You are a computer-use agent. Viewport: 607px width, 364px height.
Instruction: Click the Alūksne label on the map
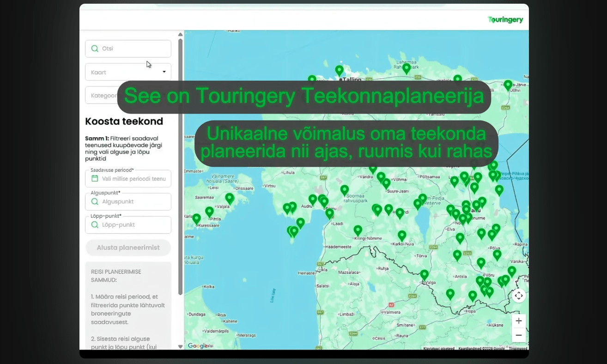click(x=496, y=325)
